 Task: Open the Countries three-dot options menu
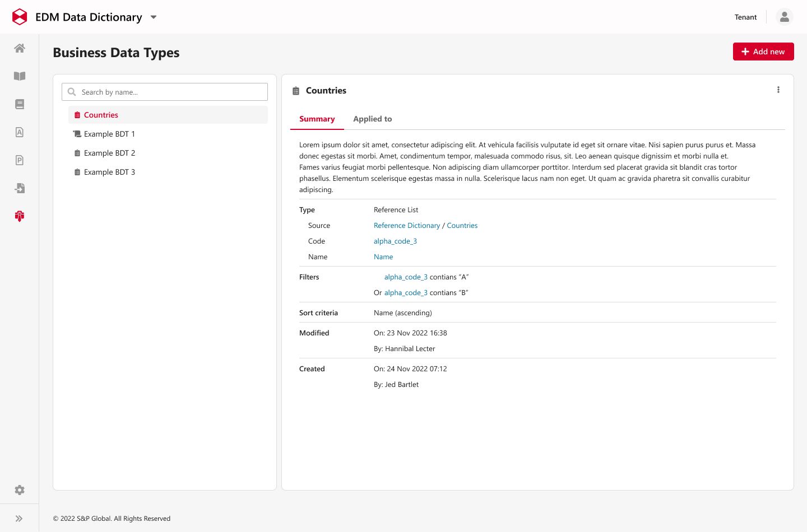click(x=778, y=90)
